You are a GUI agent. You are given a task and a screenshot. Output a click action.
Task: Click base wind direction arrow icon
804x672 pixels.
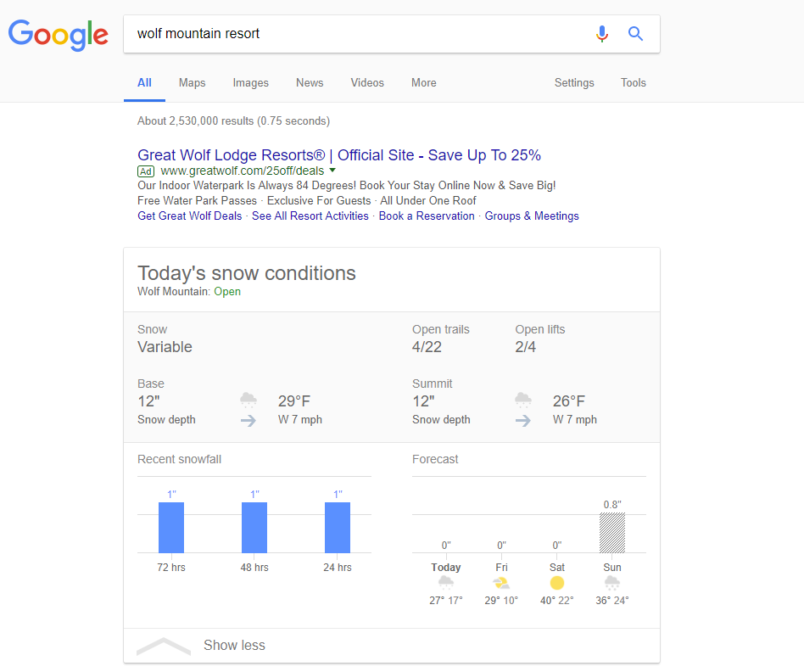(x=248, y=421)
